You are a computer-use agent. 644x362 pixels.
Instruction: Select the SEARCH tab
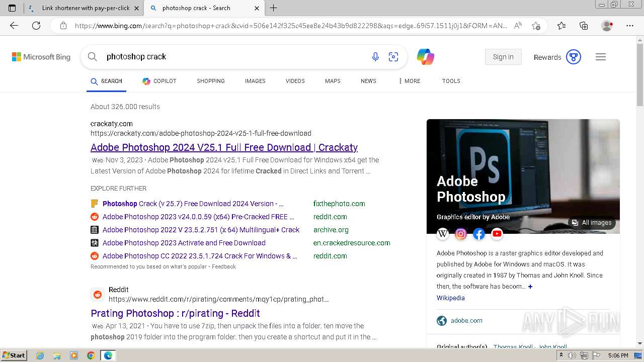pos(106,81)
